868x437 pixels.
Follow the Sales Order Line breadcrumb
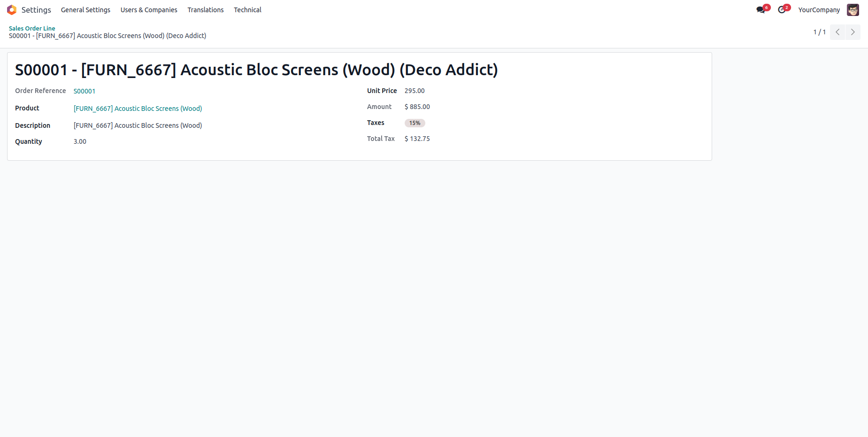32,28
